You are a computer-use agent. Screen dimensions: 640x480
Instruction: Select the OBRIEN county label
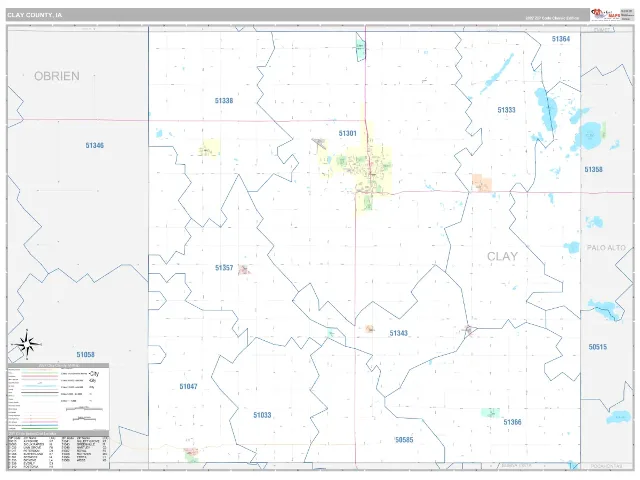pos(57,76)
